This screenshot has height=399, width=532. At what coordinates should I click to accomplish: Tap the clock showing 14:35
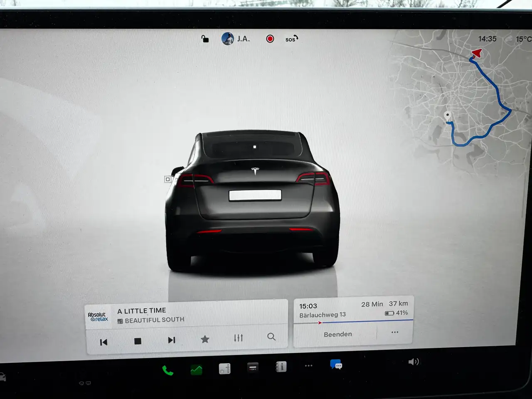coord(487,39)
